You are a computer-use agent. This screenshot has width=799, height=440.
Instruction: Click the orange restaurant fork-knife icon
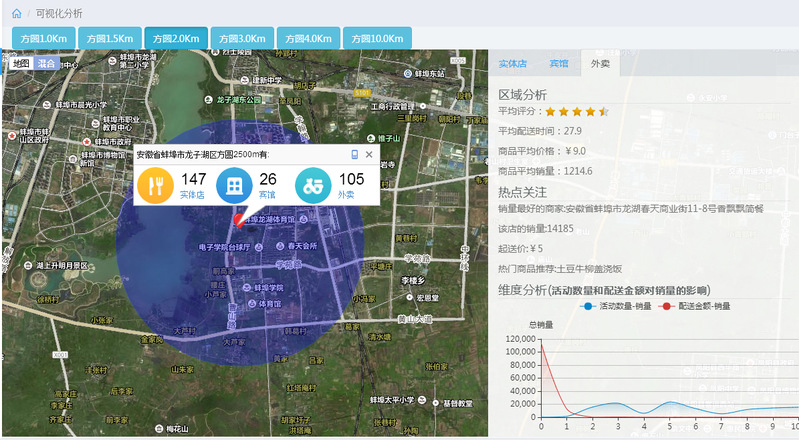click(155, 186)
